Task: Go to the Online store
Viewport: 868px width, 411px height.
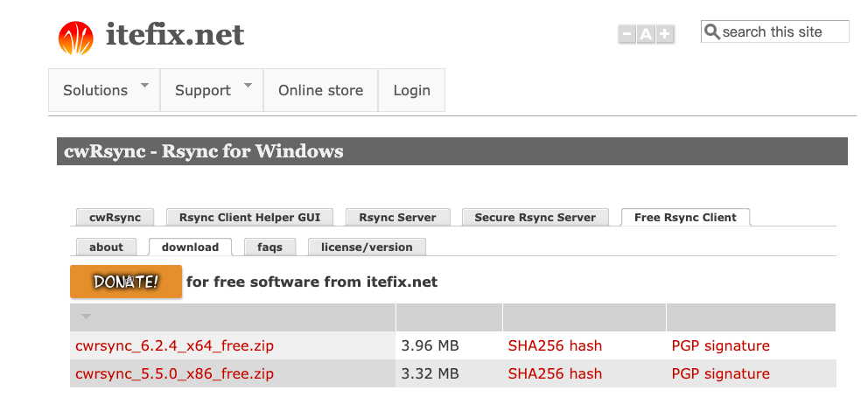Action: (x=320, y=90)
